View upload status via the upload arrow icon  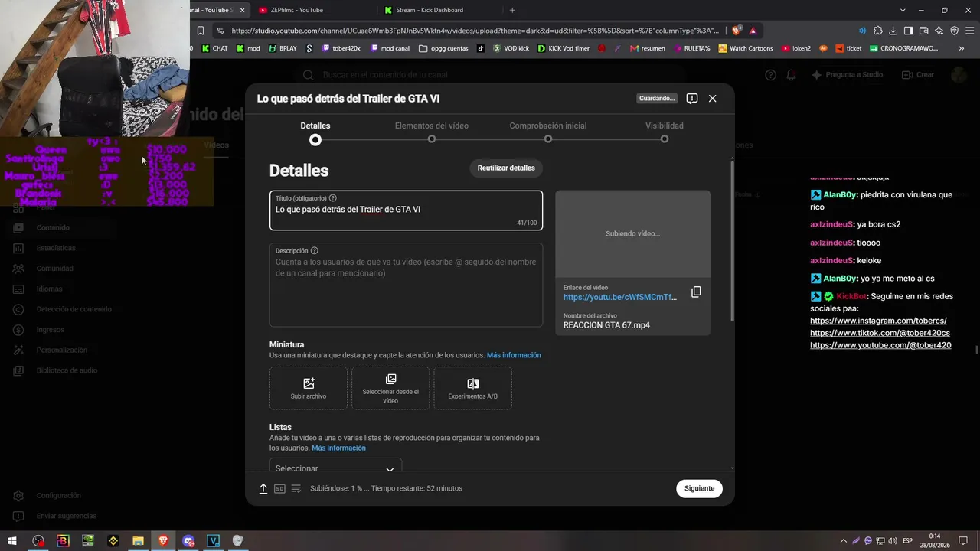pos(263,488)
